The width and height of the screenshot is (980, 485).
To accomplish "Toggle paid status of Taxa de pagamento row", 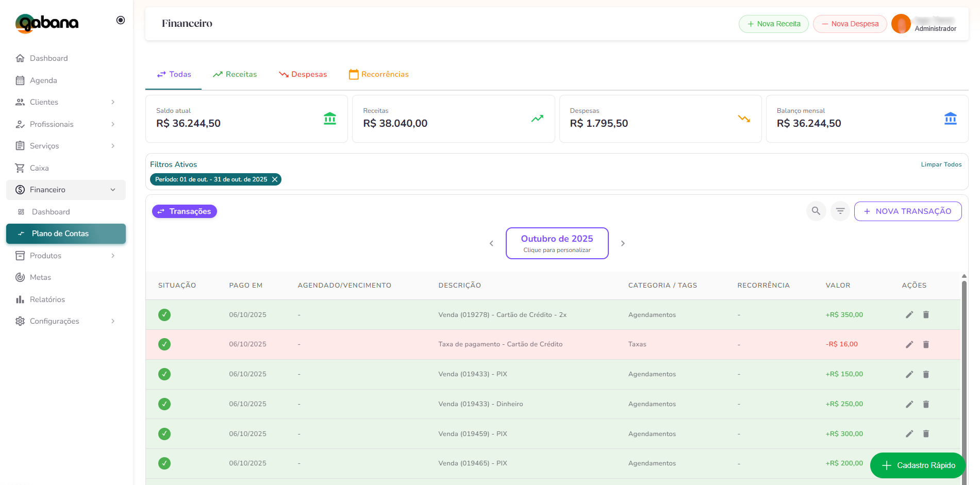I will tap(164, 344).
